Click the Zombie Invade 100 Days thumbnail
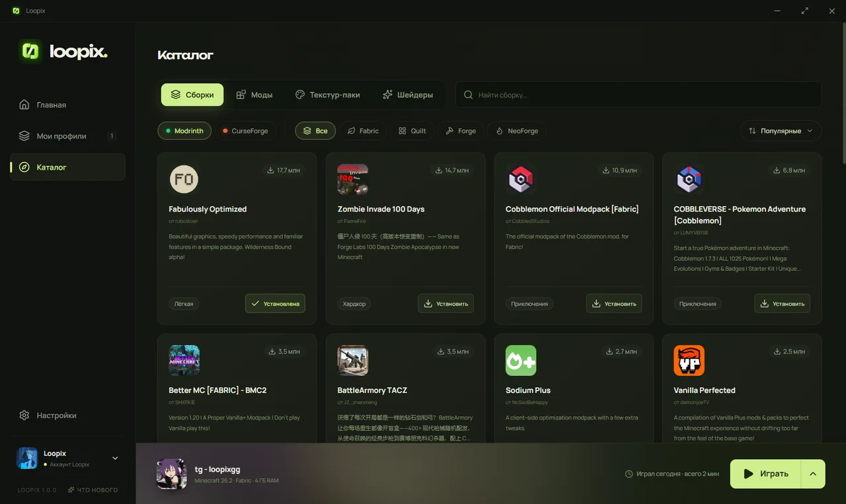 (353, 179)
